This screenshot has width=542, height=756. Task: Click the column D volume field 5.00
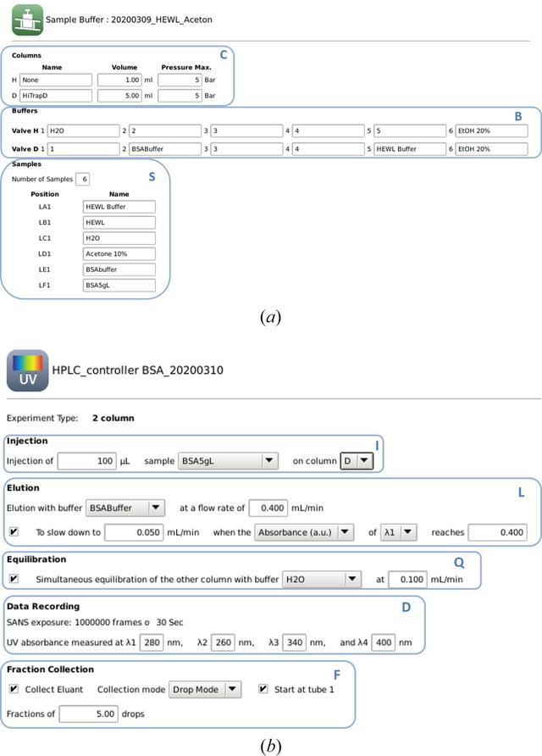coord(119,96)
